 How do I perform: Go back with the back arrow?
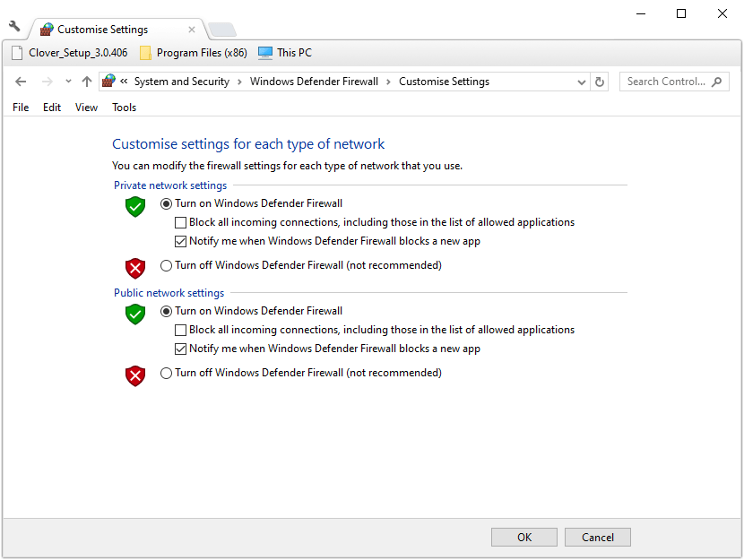(x=21, y=82)
